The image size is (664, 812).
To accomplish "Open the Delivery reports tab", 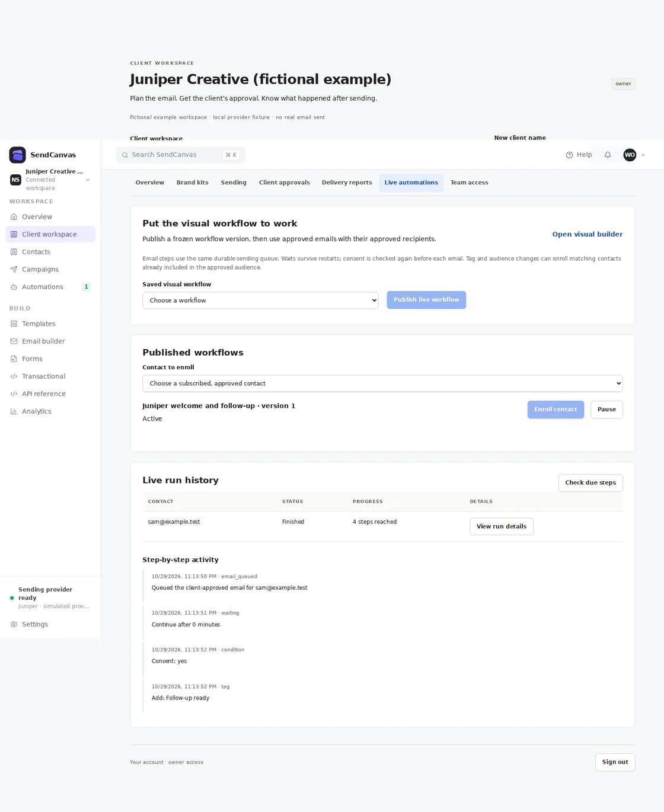I will (347, 183).
